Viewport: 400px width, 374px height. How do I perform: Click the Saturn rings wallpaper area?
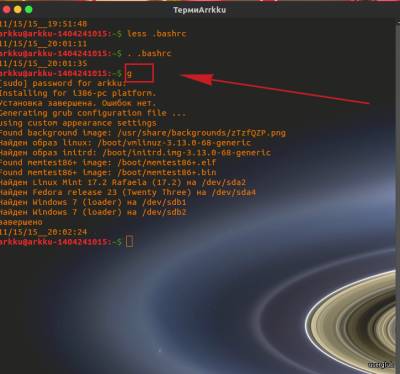353,320
